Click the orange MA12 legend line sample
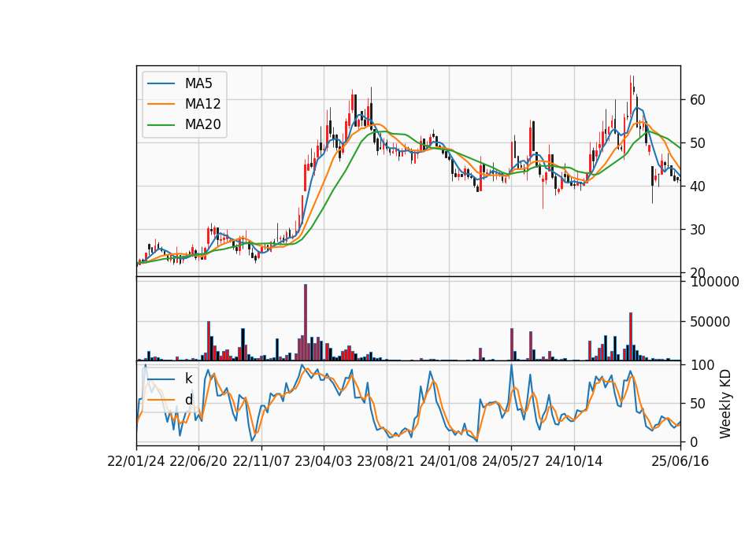 point(161,104)
